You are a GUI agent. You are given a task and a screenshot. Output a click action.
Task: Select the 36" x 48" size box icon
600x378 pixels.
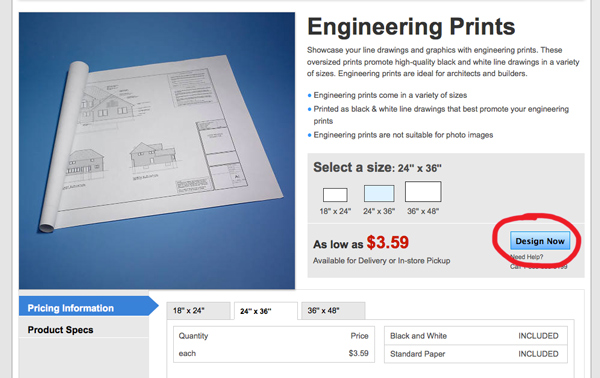(423, 191)
